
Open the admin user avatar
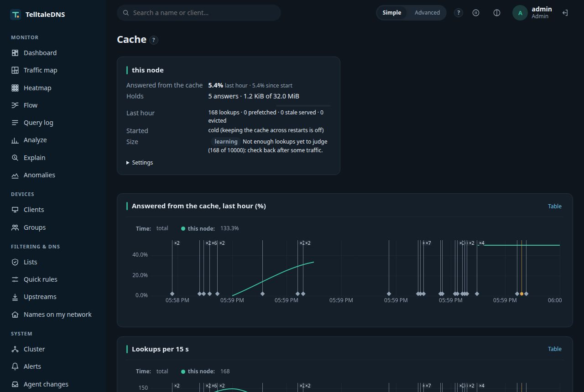click(520, 13)
